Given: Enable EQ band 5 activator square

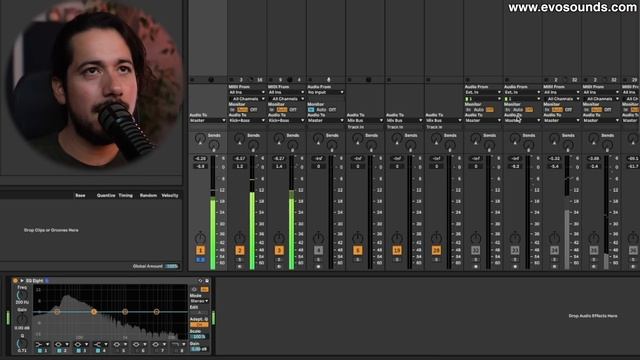Looking at the screenshot, I should (117, 351).
